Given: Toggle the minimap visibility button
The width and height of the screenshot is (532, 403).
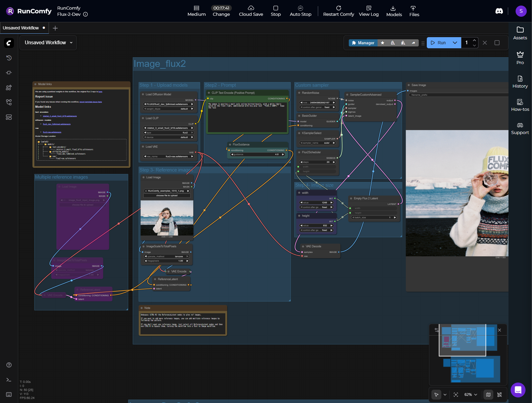Looking at the screenshot, I should point(488,395).
